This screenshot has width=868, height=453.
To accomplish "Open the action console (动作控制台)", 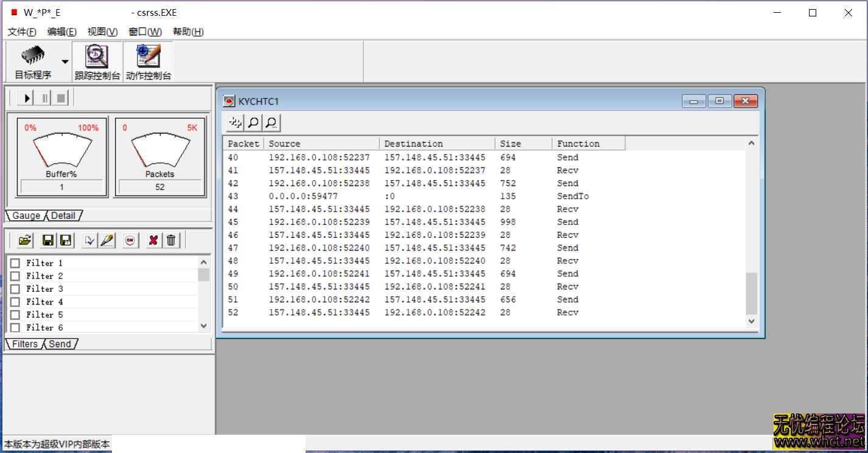I will [x=149, y=57].
